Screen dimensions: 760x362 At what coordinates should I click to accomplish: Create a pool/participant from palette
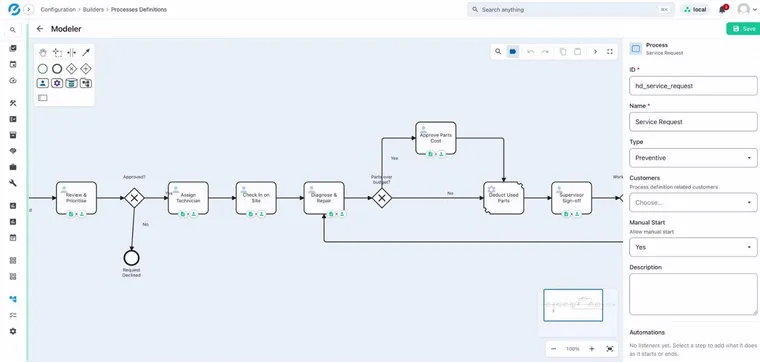[43, 98]
